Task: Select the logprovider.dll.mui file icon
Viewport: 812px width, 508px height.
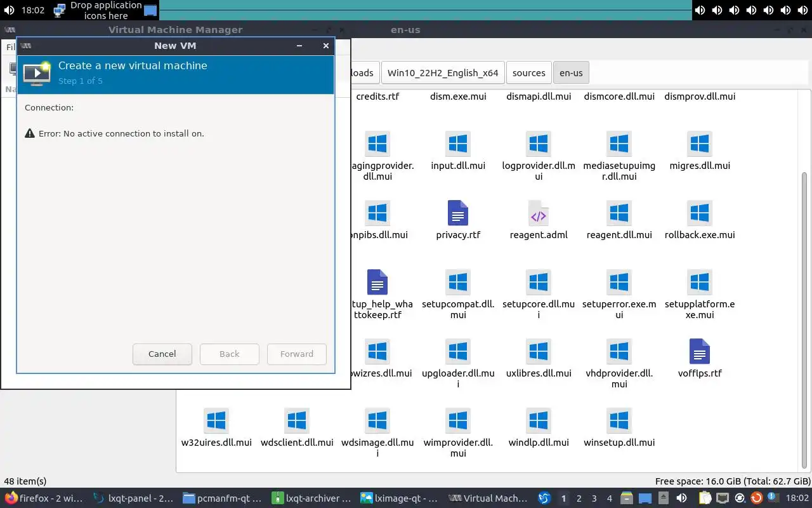Action: pos(539,144)
